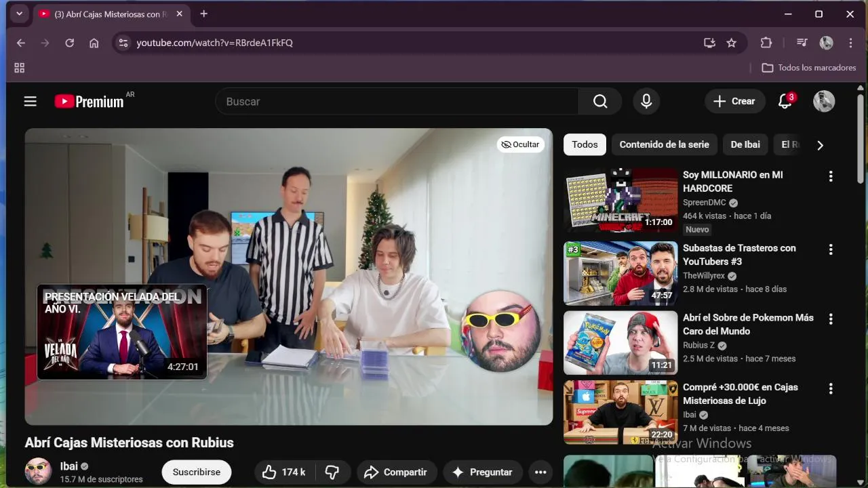868x488 pixels.
Task: Open a new browser tab
Action: 203,14
